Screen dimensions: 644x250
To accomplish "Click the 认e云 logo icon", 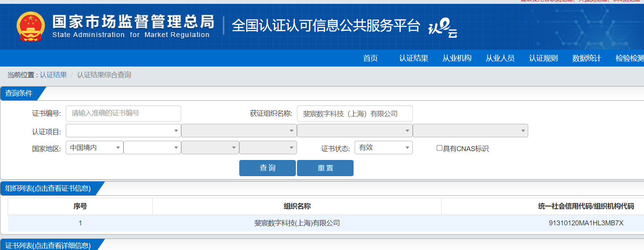I will [443, 28].
